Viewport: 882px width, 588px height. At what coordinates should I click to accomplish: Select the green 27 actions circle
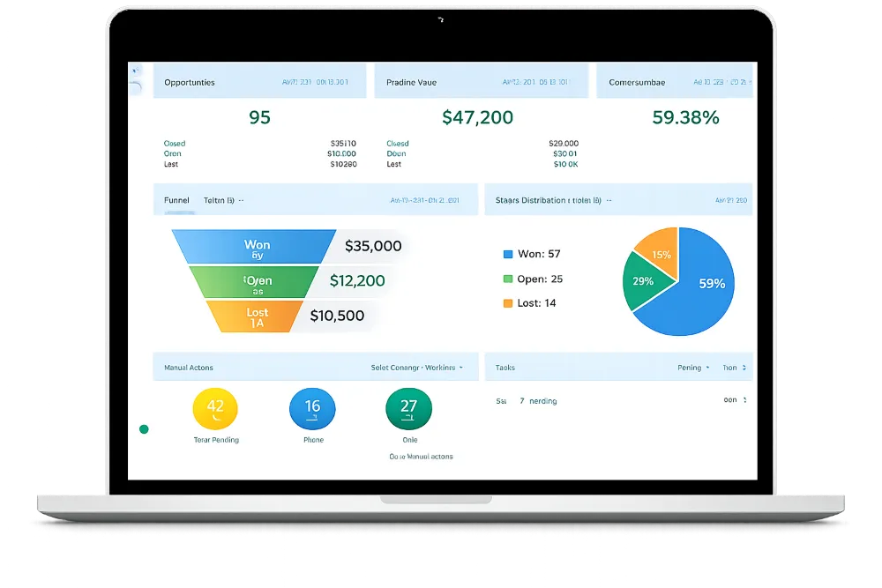[x=409, y=409]
